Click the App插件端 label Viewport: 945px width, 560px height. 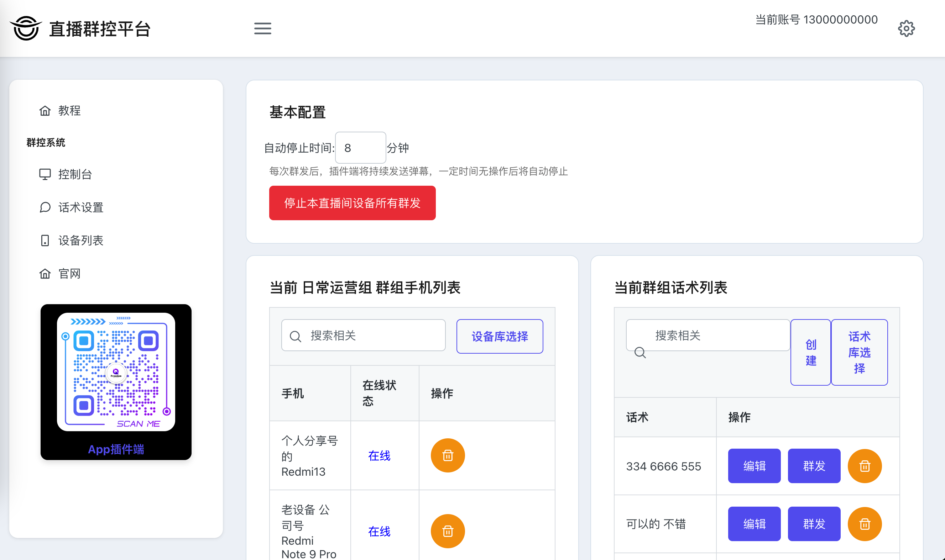coord(116,449)
